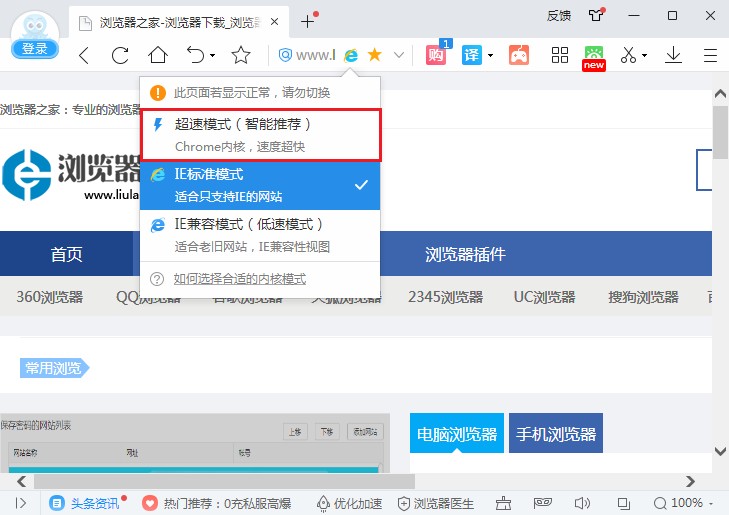Expand the address bar history dropdown
Image resolution: width=729 pixels, height=515 pixels.
coord(398,55)
